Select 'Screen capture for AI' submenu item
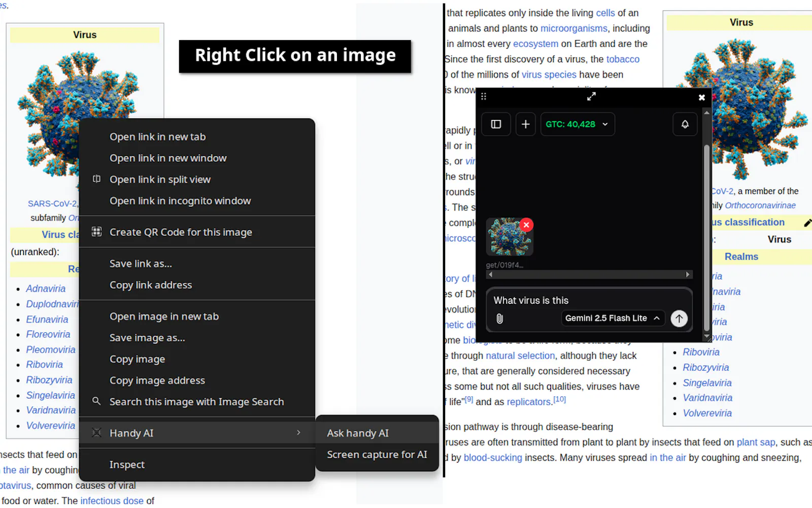This screenshot has width=812, height=508. (377, 455)
